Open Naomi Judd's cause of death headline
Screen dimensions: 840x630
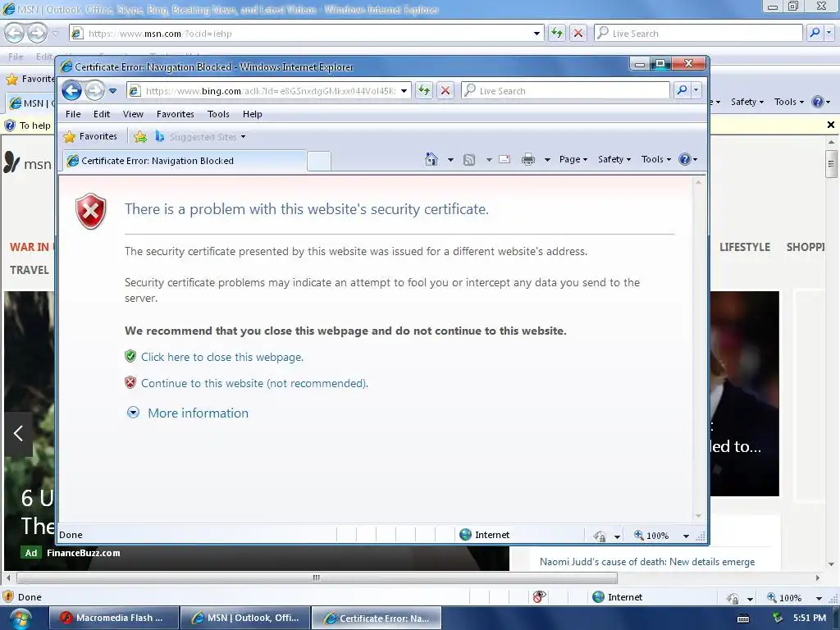point(646,561)
